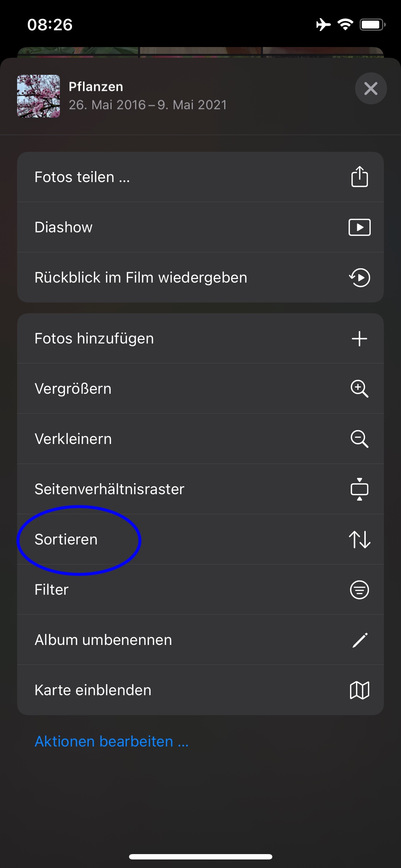The image size is (401, 868).
Task: Tap the zoom-out magnifier icon
Action: (359, 439)
